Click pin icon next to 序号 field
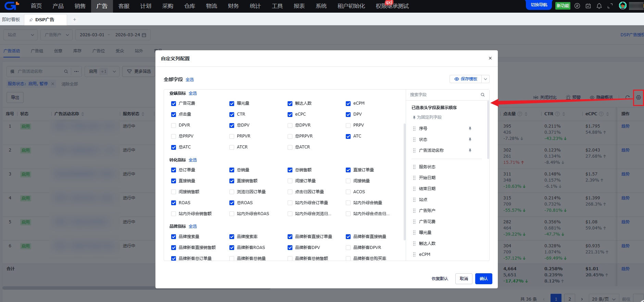 click(x=470, y=129)
